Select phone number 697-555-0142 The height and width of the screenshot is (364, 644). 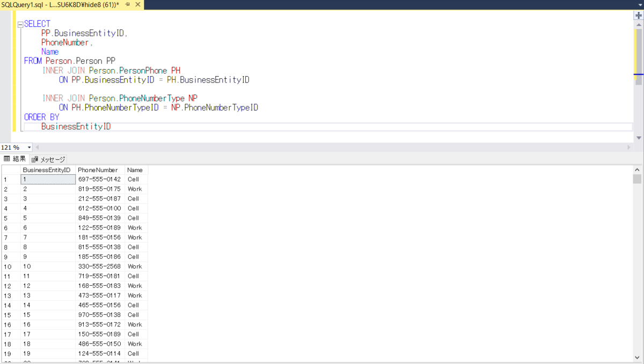click(100, 180)
